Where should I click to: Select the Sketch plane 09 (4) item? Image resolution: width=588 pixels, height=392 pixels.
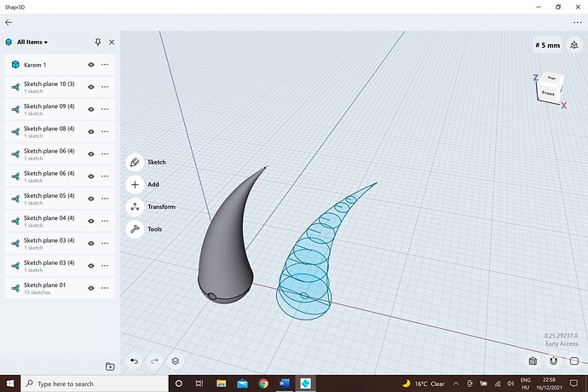point(60,109)
